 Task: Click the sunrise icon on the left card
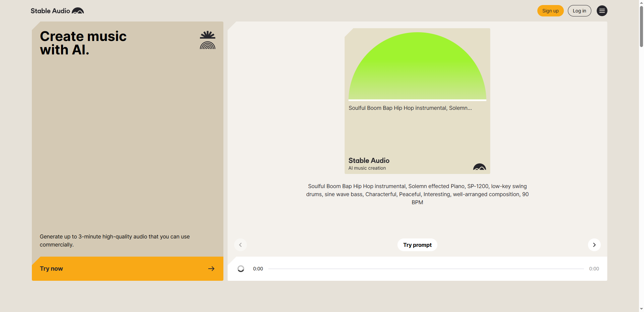208,40
